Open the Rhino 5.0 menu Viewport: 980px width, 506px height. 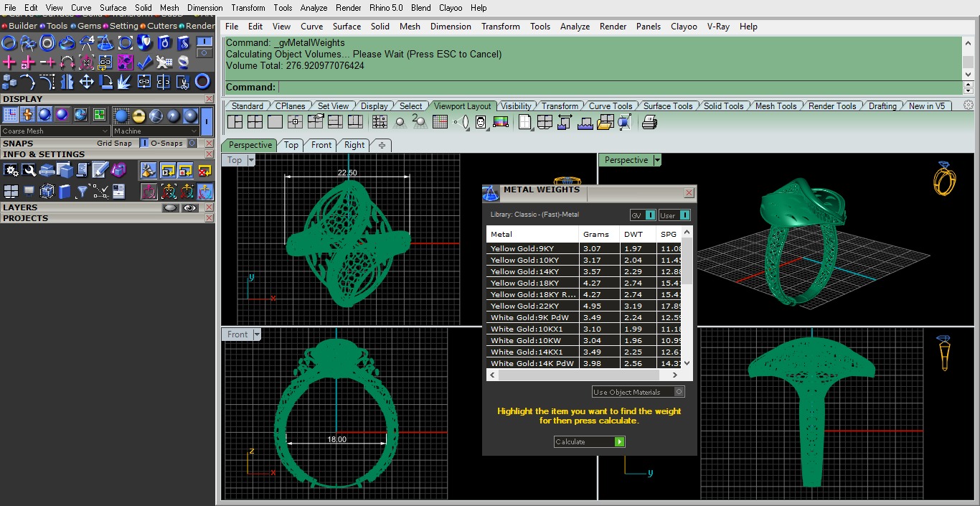387,8
